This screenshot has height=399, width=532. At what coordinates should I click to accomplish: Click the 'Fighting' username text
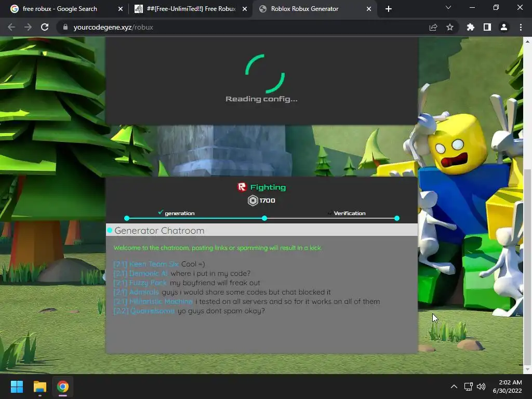tap(268, 187)
